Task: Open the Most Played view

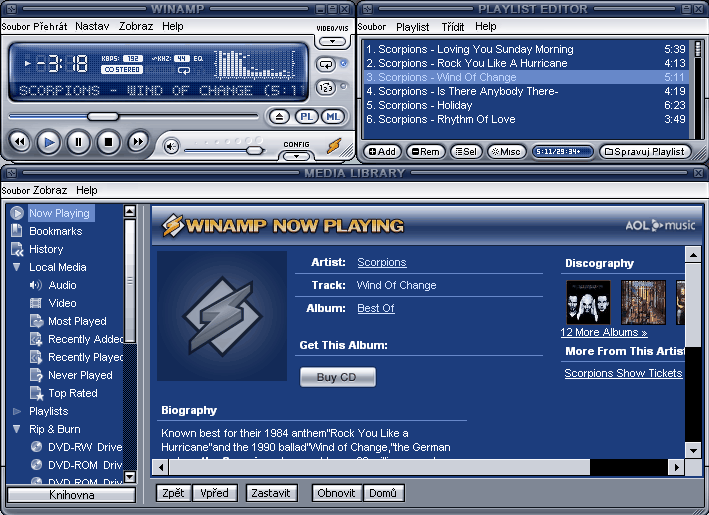Action: click(x=77, y=321)
